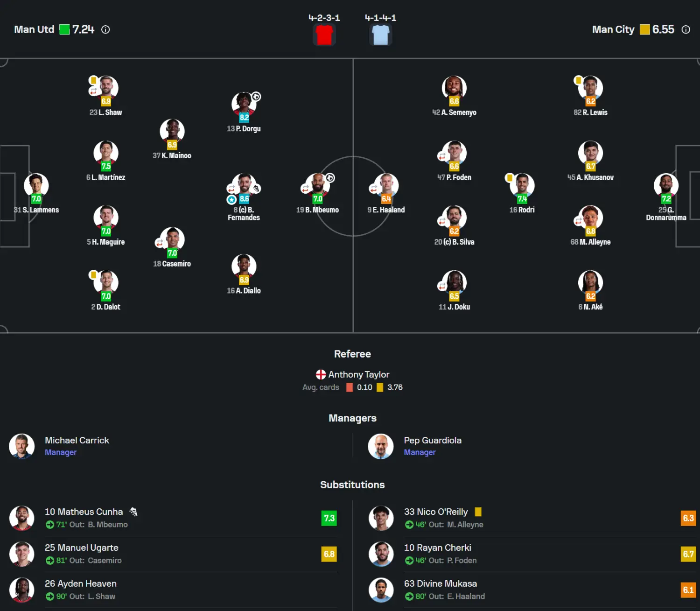700x611 pixels.
Task: Click Rayan Cherki's substitute photo
Action: click(381, 554)
